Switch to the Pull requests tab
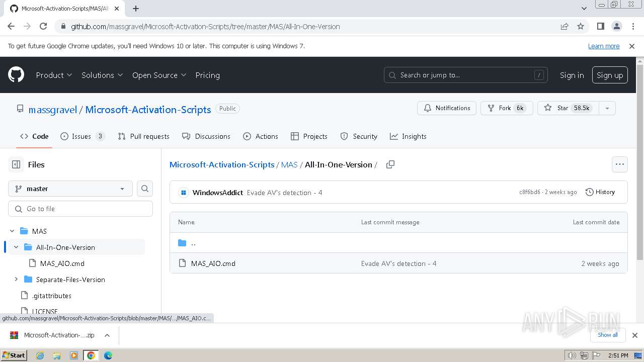 [x=143, y=136]
